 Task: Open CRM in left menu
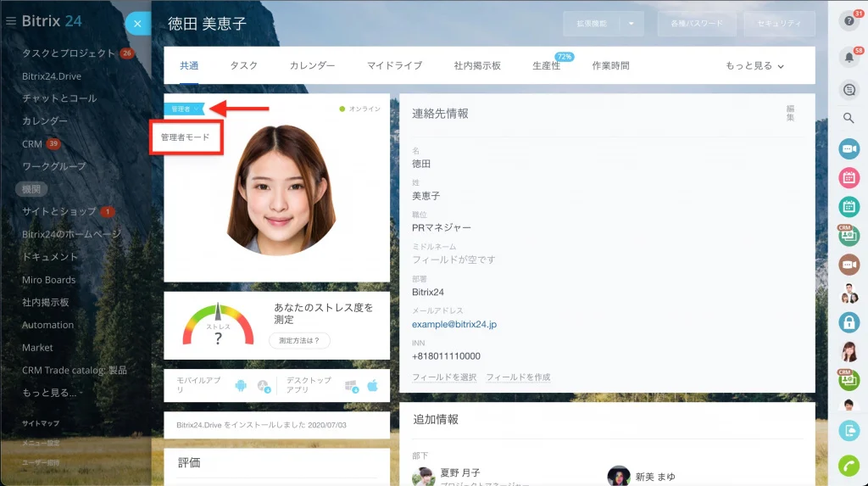pyautogui.click(x=32, y=143)
